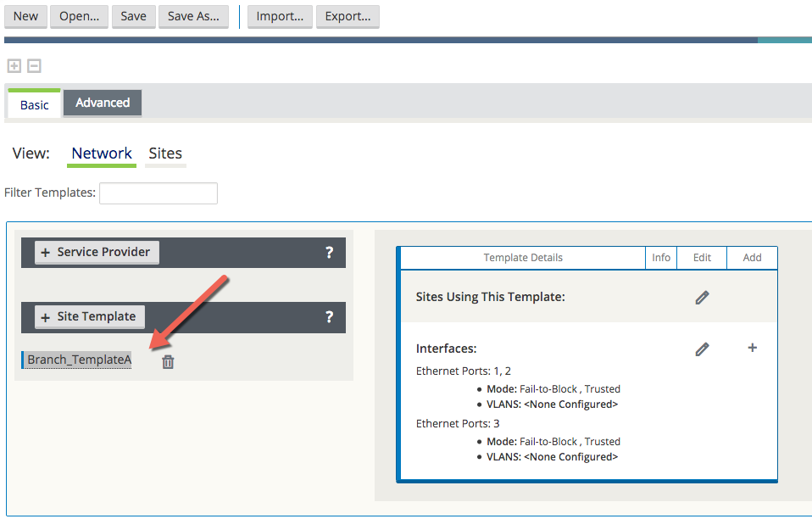Click the Add column header
The width and height of the screenshot is (812, 519).
(752, 258)
